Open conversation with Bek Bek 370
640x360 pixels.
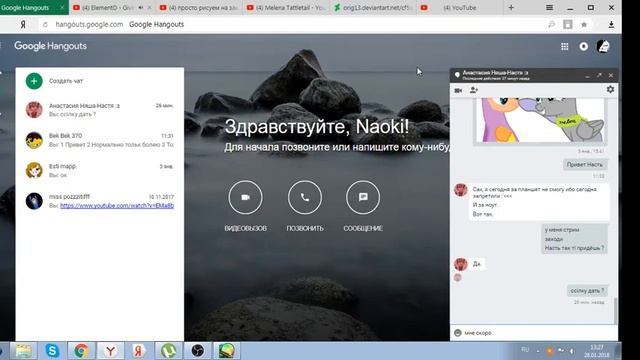(100, 140)
